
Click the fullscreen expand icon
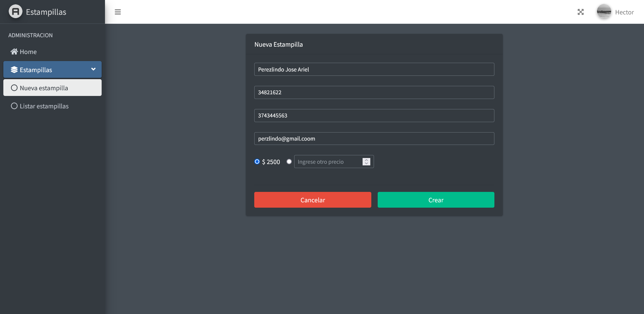(581, 12)
